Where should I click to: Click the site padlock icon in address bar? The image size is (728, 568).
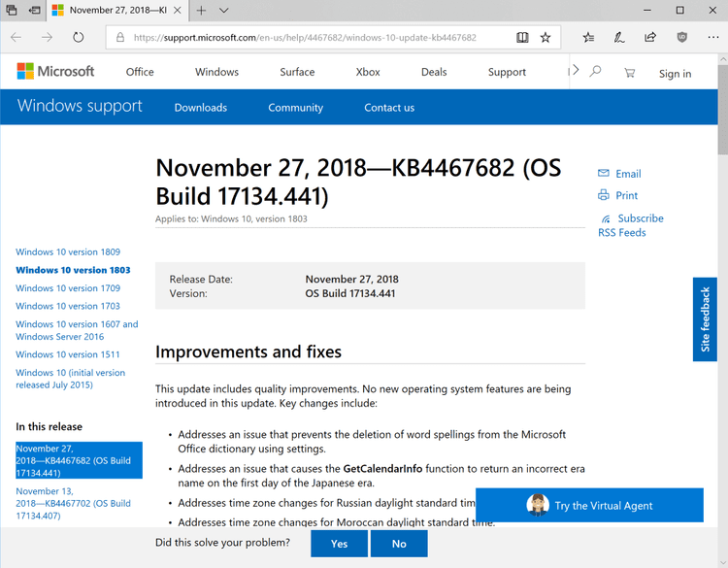tap(120, 37)
